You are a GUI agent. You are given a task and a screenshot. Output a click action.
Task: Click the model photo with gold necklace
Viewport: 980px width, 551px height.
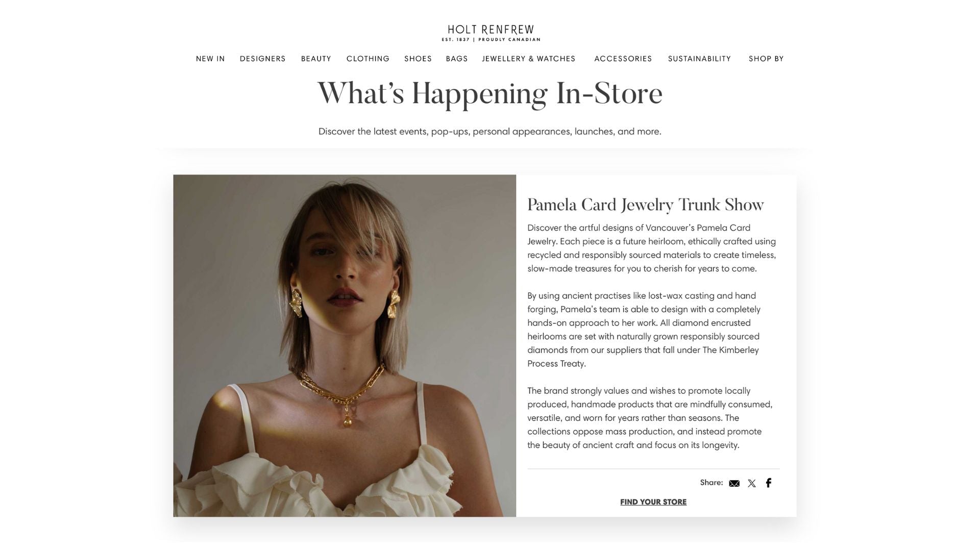[345, 346]
